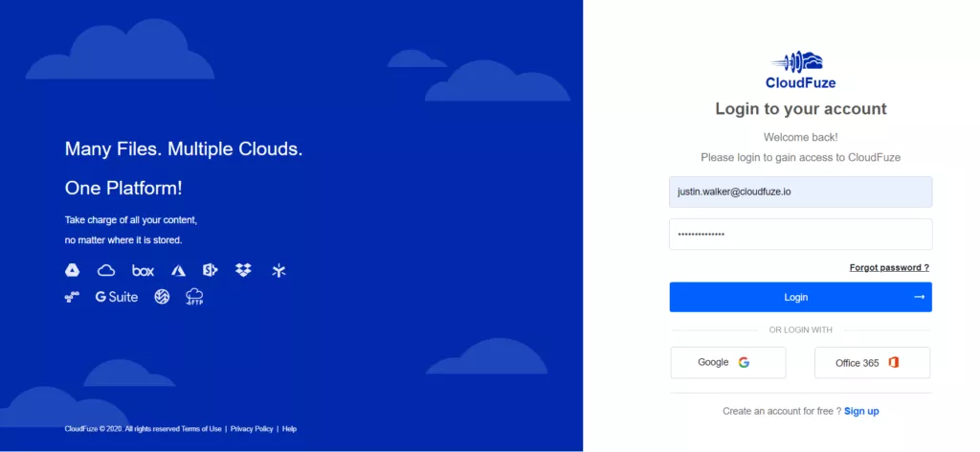
Task: Click the 'Welcome back!' text
Action: click(x=801, y=137)
